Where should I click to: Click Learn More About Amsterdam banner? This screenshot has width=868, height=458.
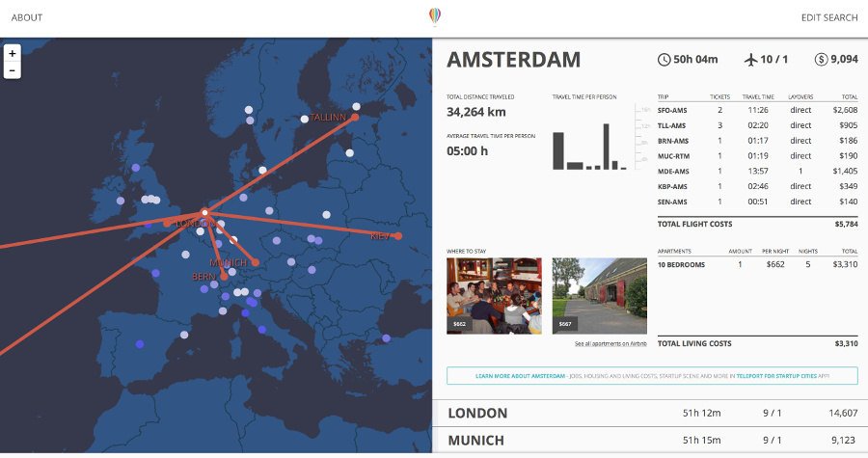pyautogui.click(x=652, y=376)
